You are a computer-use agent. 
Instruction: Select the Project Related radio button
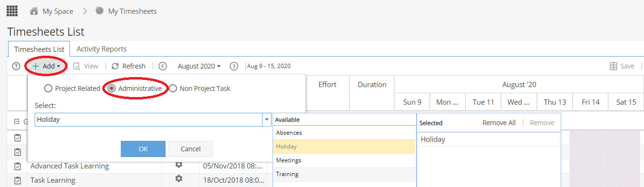pos(48,89)
